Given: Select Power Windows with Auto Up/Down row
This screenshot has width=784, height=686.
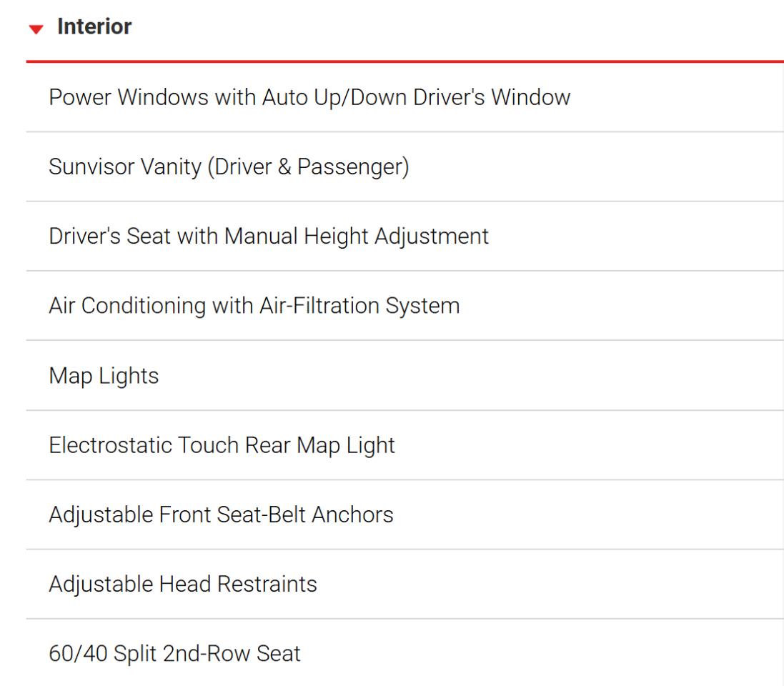Looking at the screenshot, I should click(x=405, y=97).
